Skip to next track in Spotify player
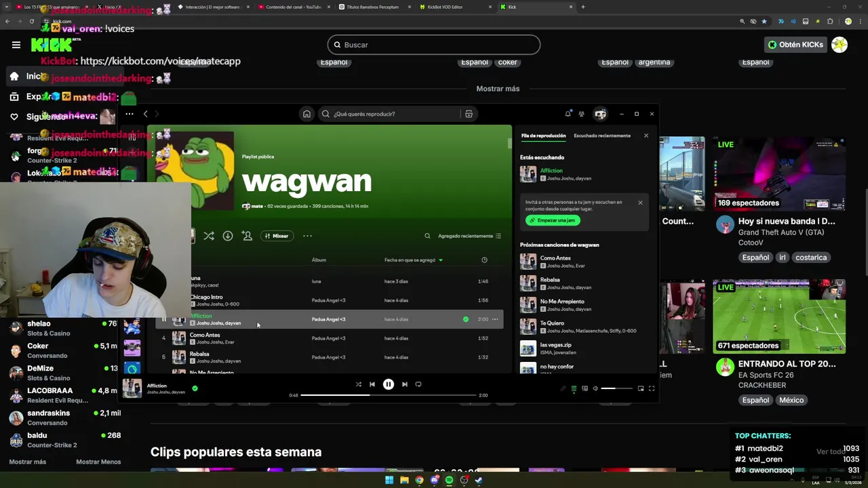The image size is (868, 488). 405,384
